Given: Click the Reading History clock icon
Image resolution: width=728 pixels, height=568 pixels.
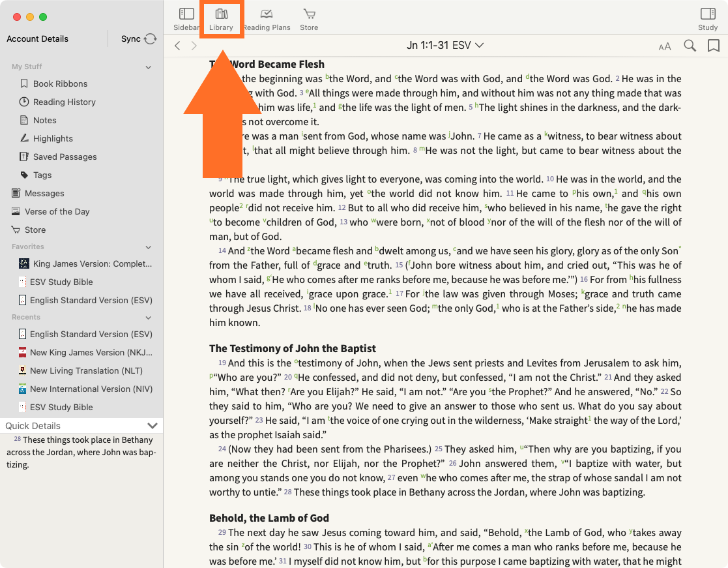Looking at the screenshot, I should click(x=24, y=102).
